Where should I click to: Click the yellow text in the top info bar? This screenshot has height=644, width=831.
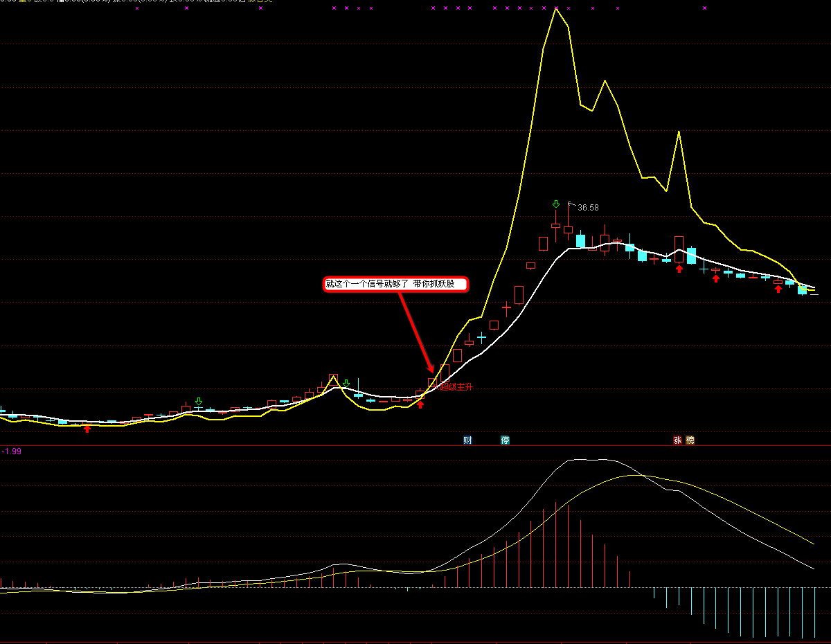[265, 1]
